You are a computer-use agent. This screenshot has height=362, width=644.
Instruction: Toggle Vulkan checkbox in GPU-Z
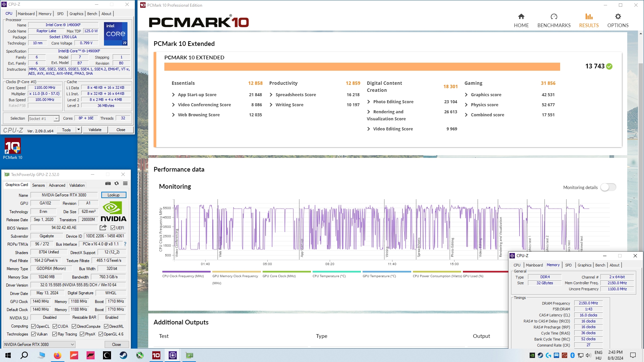(33, 334)
